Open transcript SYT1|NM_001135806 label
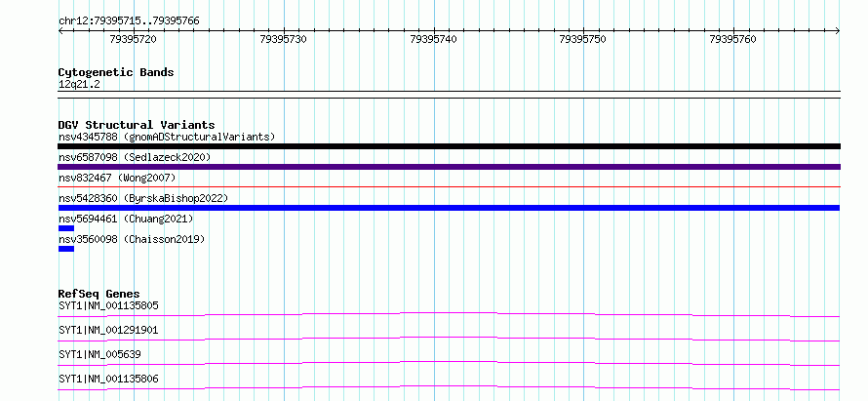Viewport: 868px width, 401px height. 108,379
